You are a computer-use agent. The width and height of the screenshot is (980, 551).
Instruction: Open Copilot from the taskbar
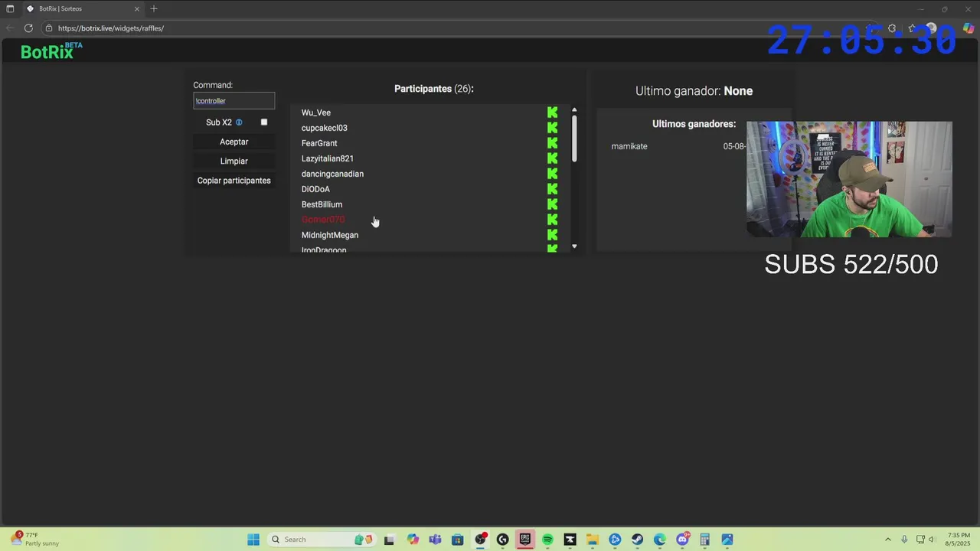click(413, 540)
